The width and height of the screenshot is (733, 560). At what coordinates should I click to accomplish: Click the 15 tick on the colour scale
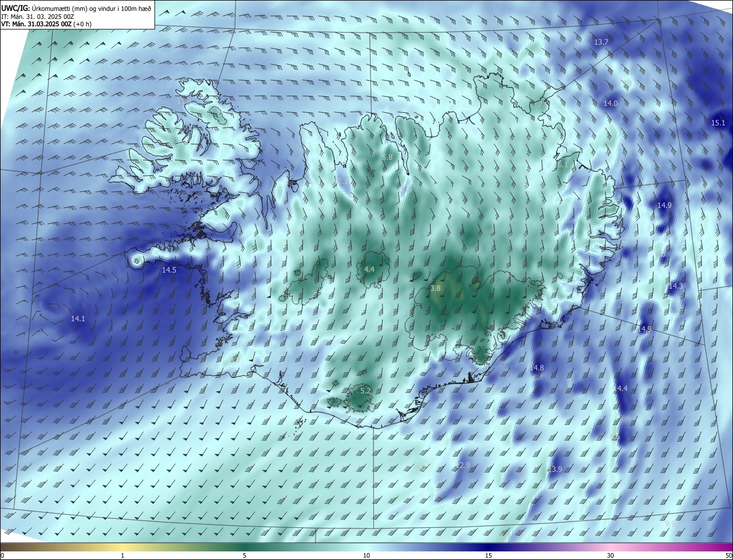(488, 555)
